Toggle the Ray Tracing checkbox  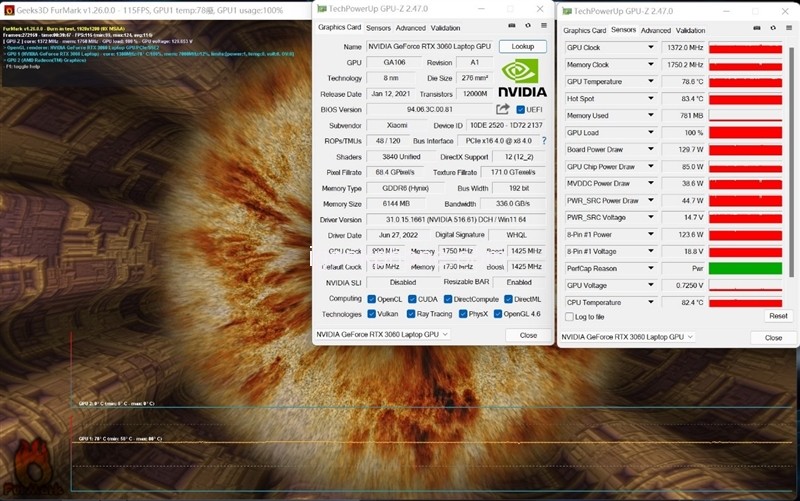(410, 314)
